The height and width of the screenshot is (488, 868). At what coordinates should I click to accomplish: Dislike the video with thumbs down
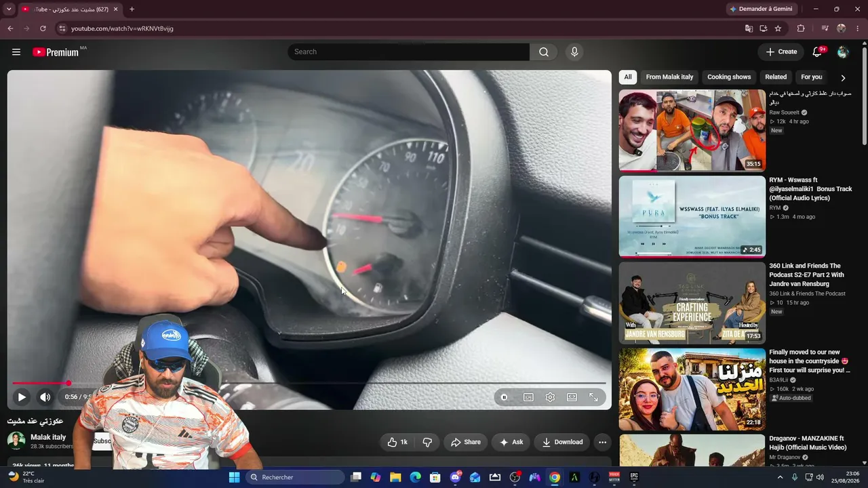427,442
